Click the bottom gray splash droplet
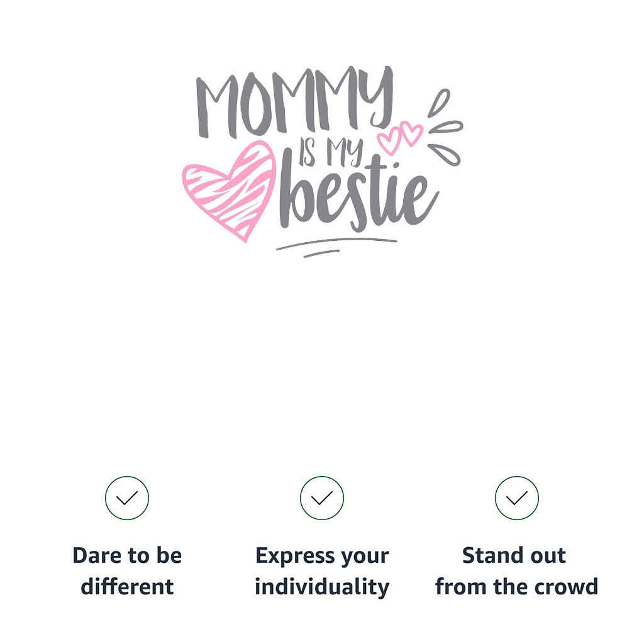This screenshot has height=644, width=644. pos(445,154)
